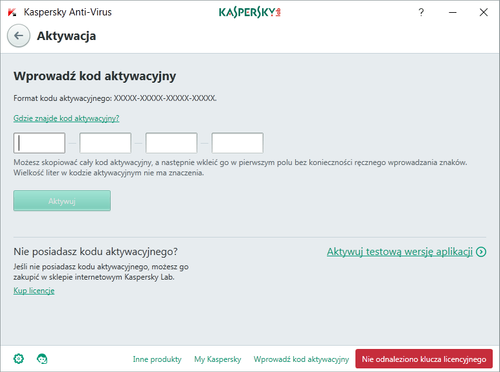Open 'Inne produkty' in footer

click(157, 359)
